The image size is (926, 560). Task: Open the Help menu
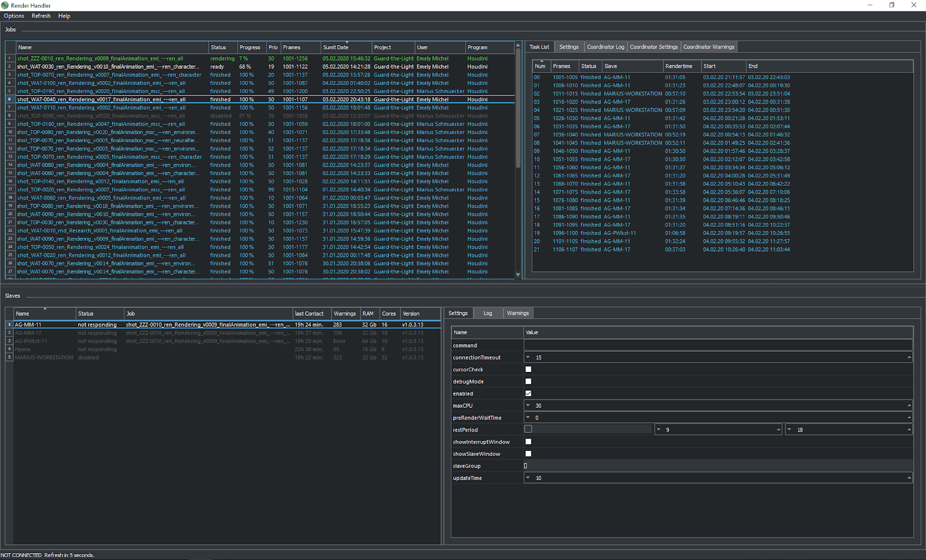click(x=64, y=16)
